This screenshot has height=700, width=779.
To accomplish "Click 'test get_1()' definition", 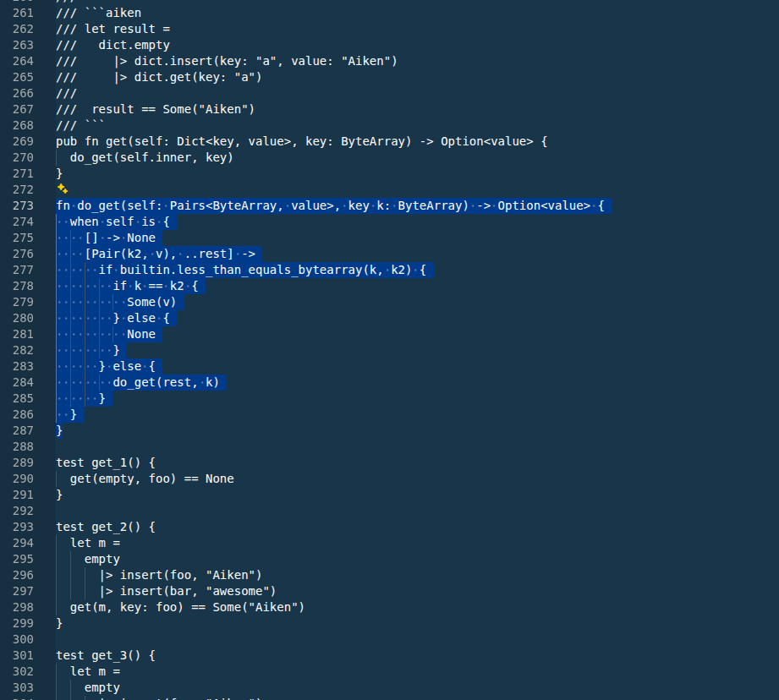I will 98,462.
